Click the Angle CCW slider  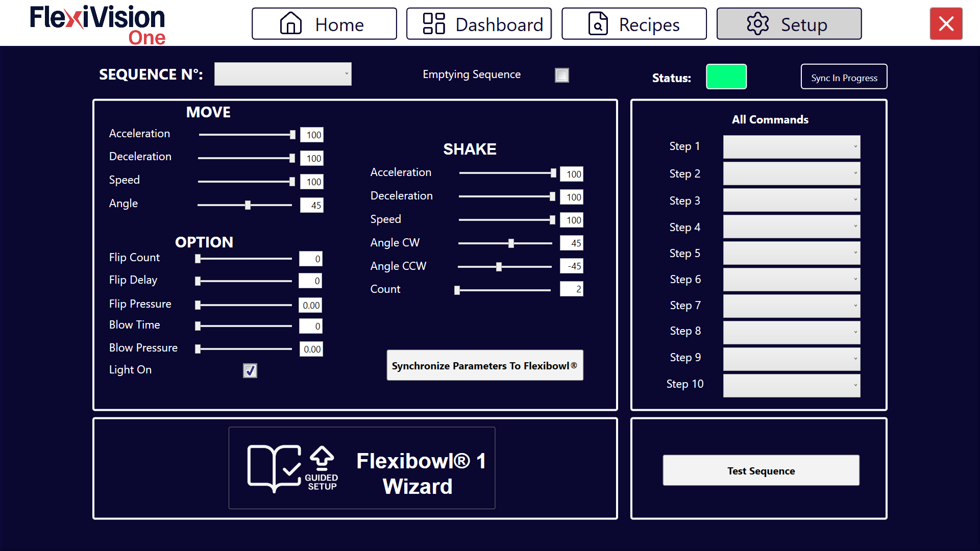[x=505, y=267]
